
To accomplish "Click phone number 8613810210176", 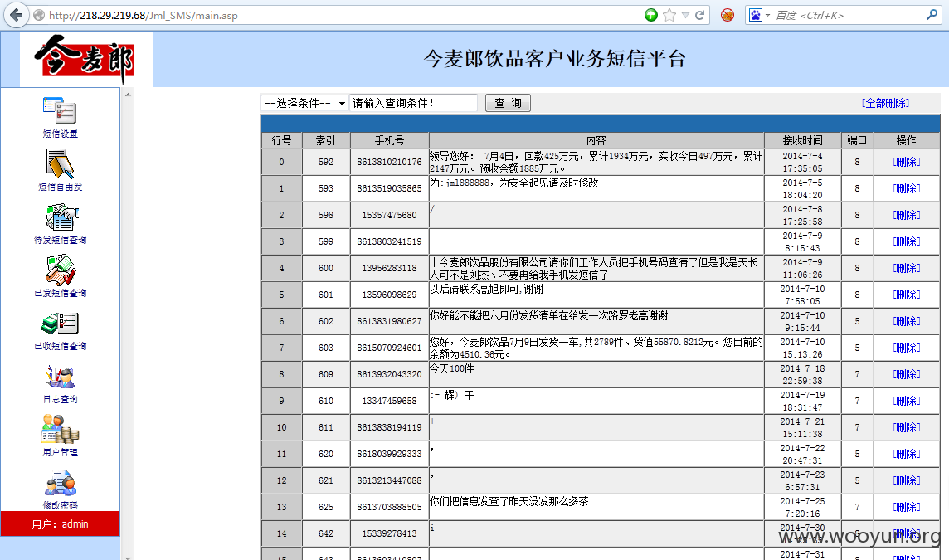I will 389,163.
